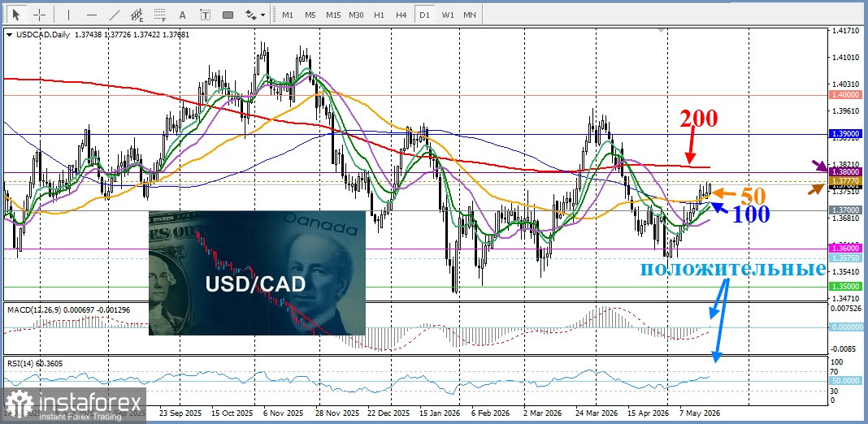Choose the vertical line drawing tool
The width and height of the screenshot is (868, 424).
68,15
